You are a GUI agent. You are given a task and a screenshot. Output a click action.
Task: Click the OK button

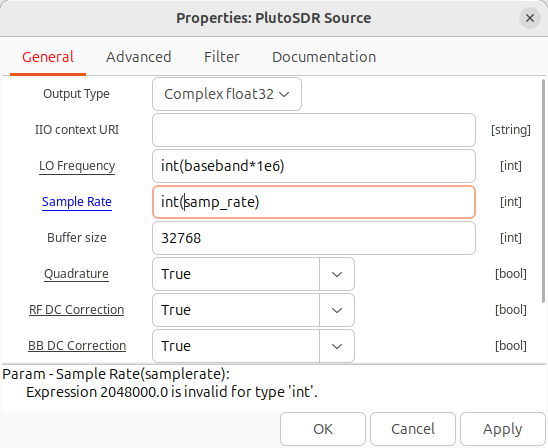coord(323,429)
